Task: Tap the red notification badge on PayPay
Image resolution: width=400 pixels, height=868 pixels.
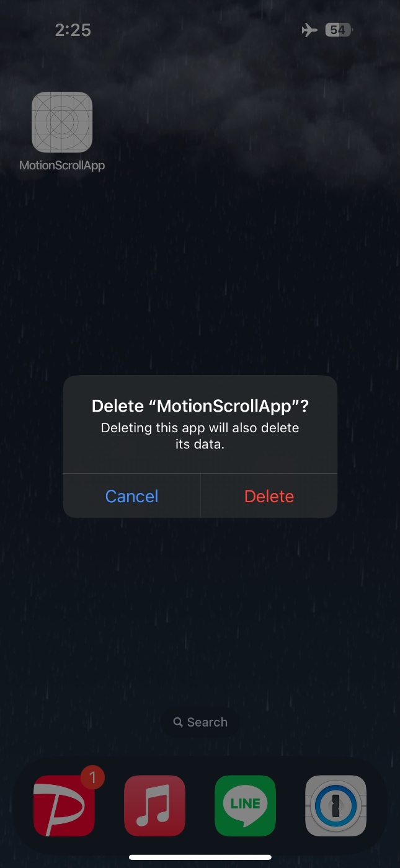Action: click(93, 777)
